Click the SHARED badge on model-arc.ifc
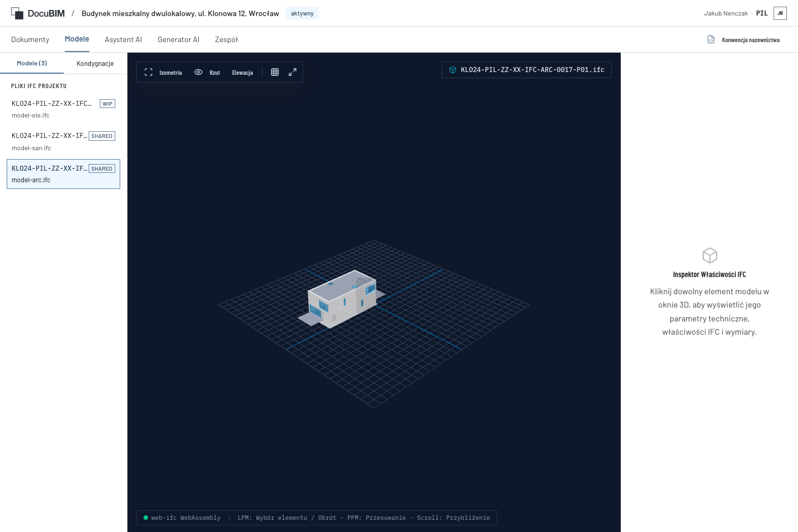This screenshot has width=798, height=532. 102,168
